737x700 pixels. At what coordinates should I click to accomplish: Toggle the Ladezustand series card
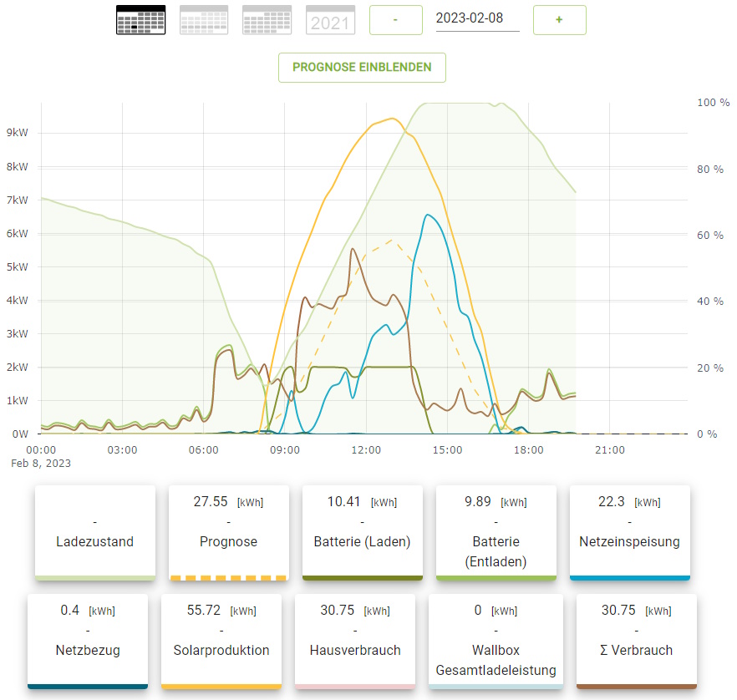95,533
